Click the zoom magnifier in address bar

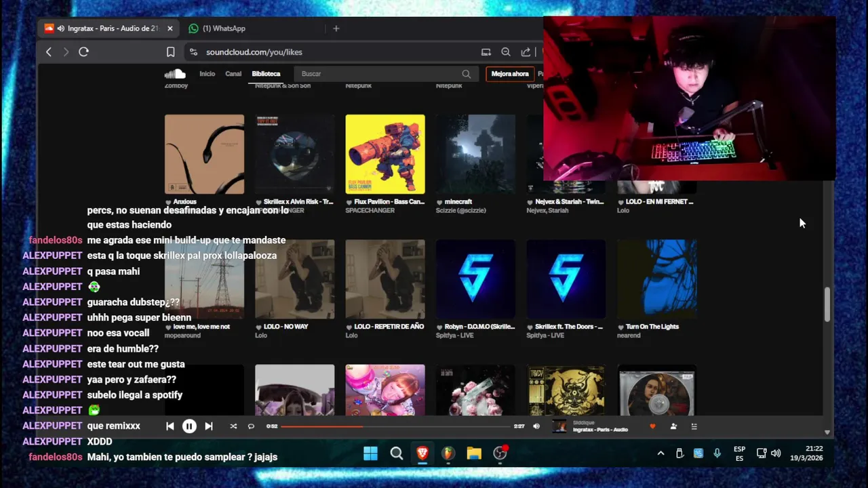tap(506, 52)
